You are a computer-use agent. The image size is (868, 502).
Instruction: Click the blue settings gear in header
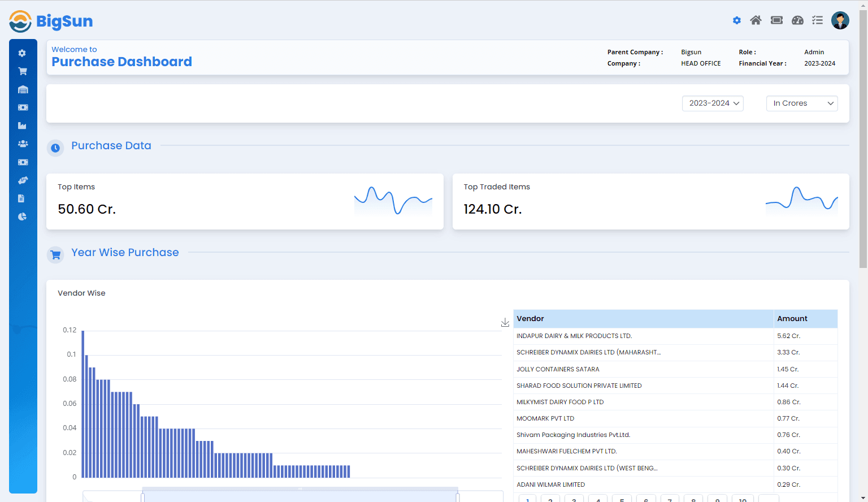737,20
